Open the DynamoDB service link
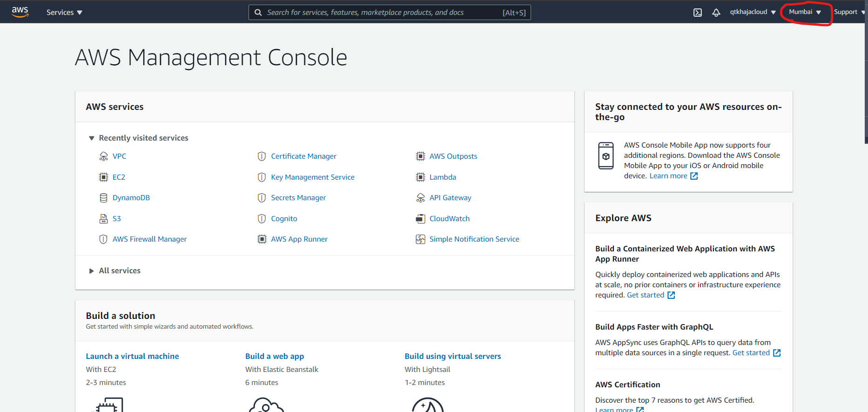Screen dimensions: 868x412 pyautogui.click(x=131, y=198)
